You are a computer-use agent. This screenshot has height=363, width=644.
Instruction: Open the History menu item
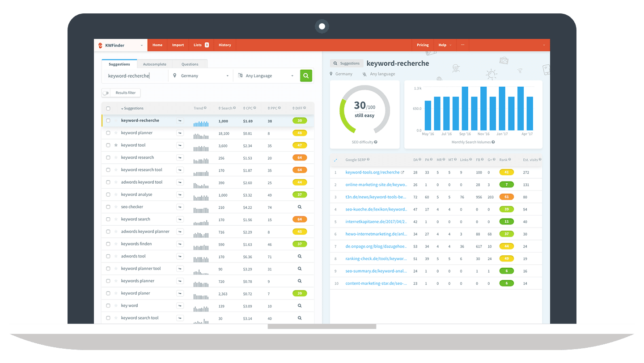[x=225, y=45]
